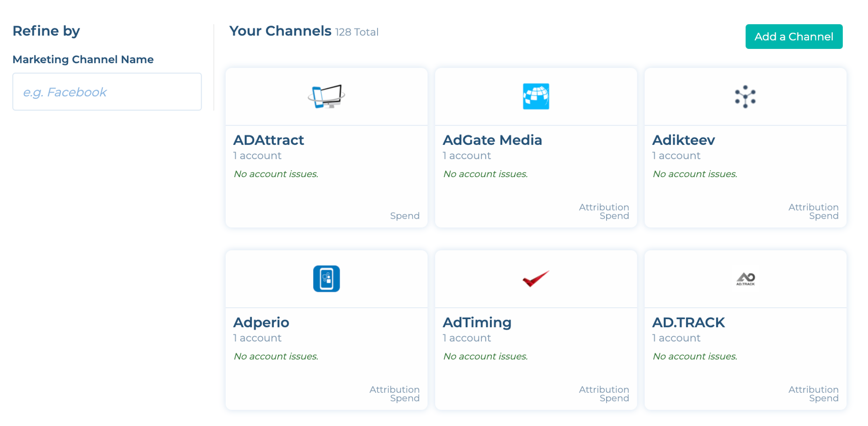The height and width of the screenshot is (426, 868).
Task: Click the "Refine by" heading
Action: tap(46, 31)
